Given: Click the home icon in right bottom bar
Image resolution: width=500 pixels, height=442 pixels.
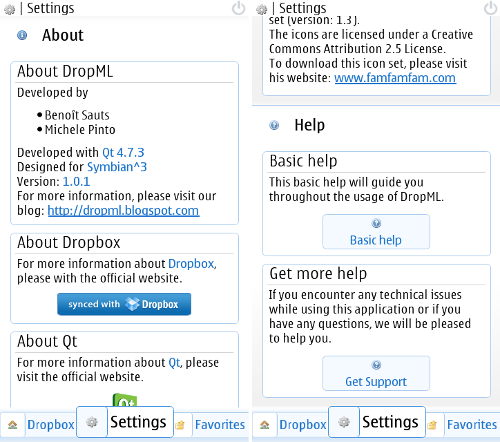Looking at the screenshot, I should click(x=265, y=425).
